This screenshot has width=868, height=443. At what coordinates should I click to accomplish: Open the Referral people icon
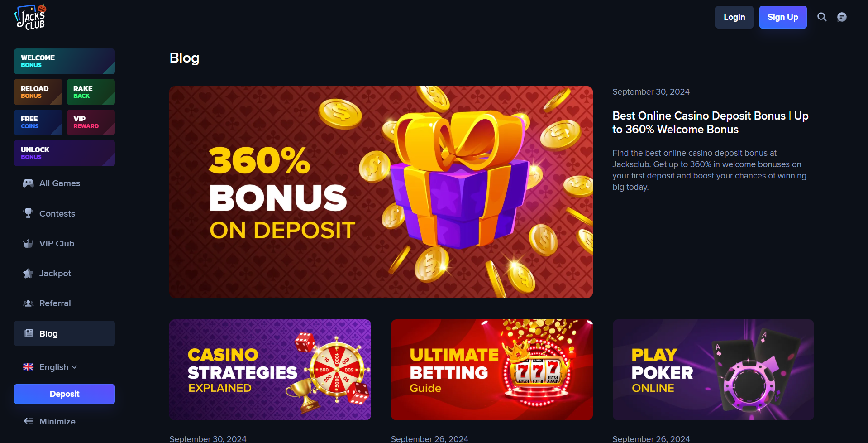click(28, 303)
